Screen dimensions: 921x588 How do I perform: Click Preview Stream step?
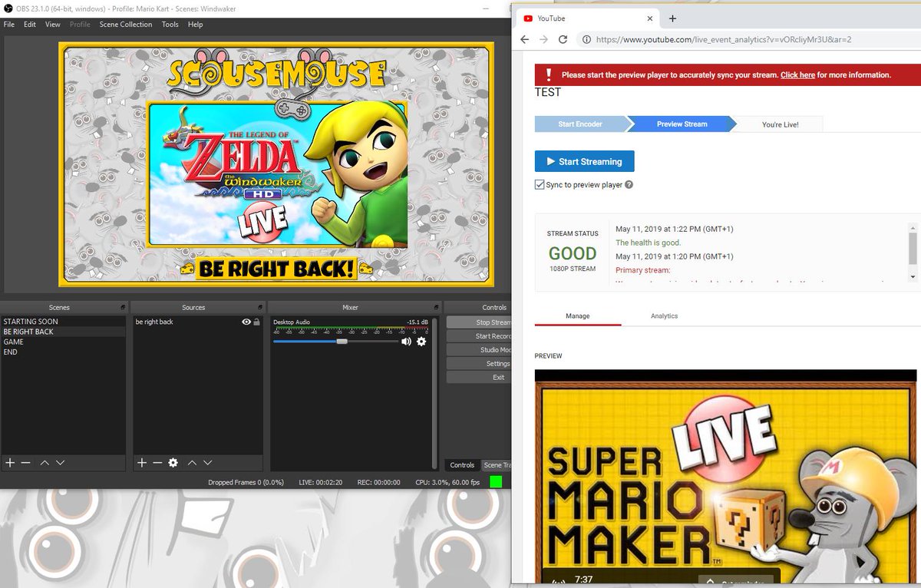[682, 124]
